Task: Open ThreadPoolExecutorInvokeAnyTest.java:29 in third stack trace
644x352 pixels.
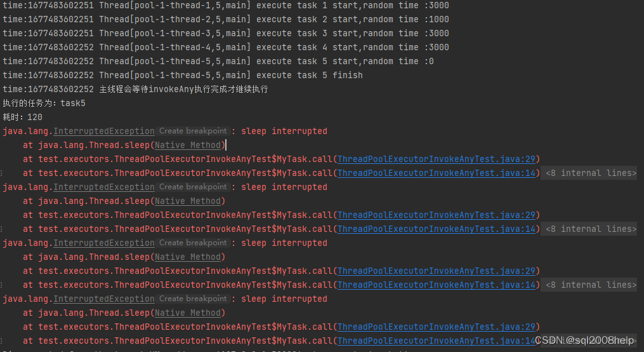Action: pyautogui.click(x=436, y=271)
